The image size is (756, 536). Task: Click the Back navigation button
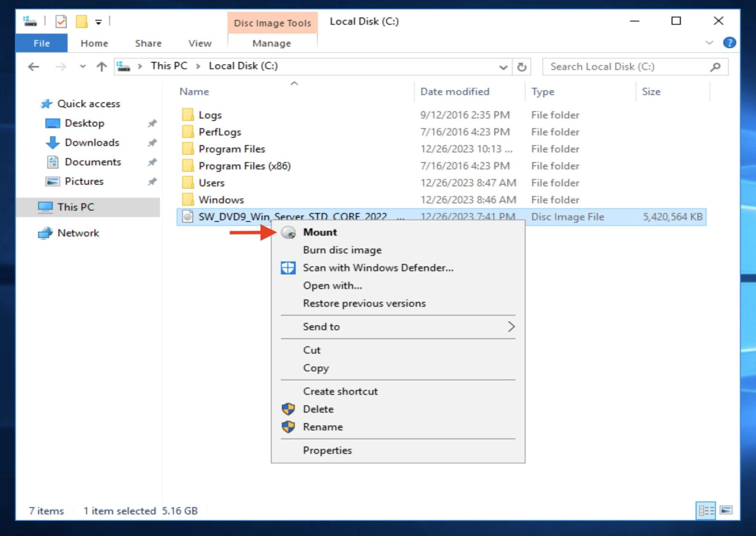[33, 66]
